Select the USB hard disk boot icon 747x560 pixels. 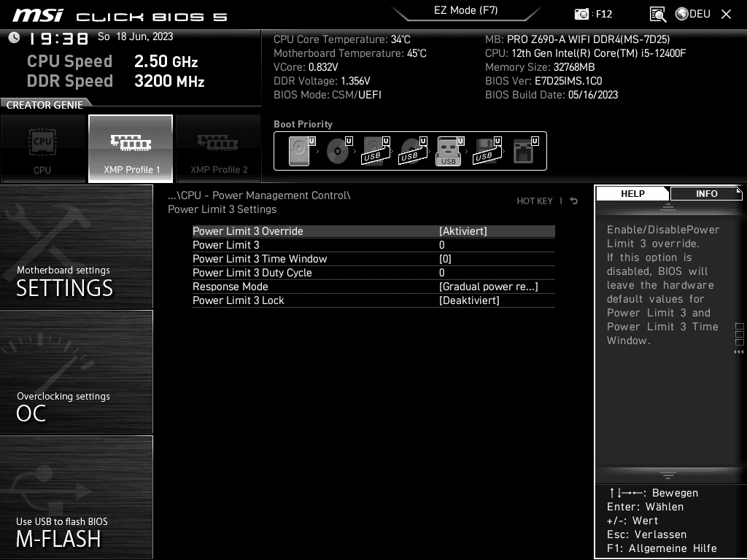tap(376, 151)
